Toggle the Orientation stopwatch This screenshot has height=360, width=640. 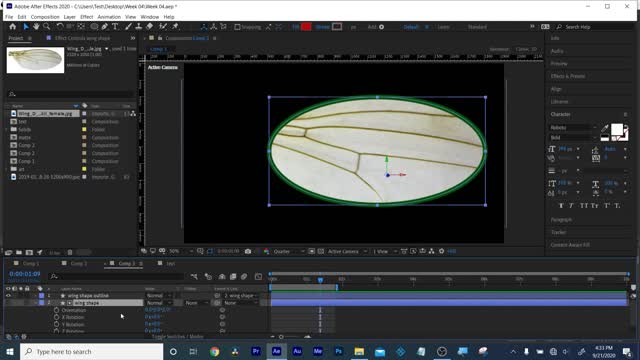[x=57, y=310]
